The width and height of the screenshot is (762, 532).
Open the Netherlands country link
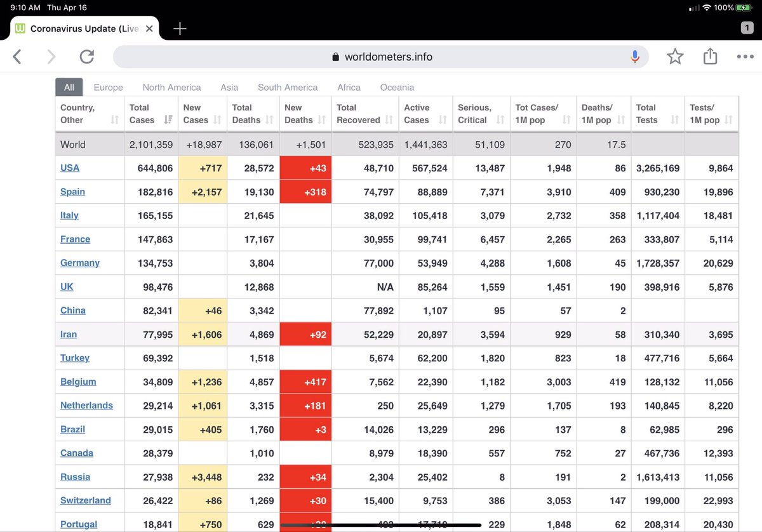pos(86,406)
